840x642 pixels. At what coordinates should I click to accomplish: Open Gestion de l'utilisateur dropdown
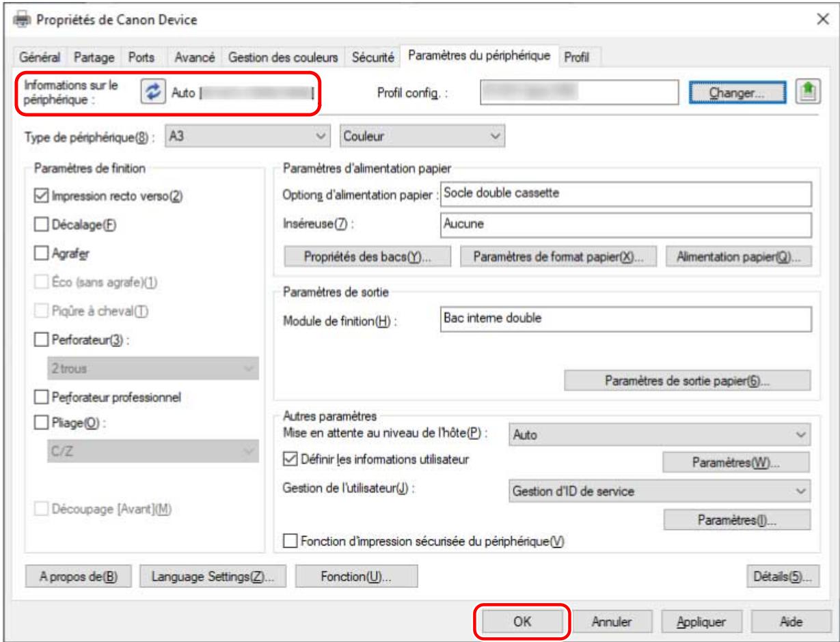[660, 490]
